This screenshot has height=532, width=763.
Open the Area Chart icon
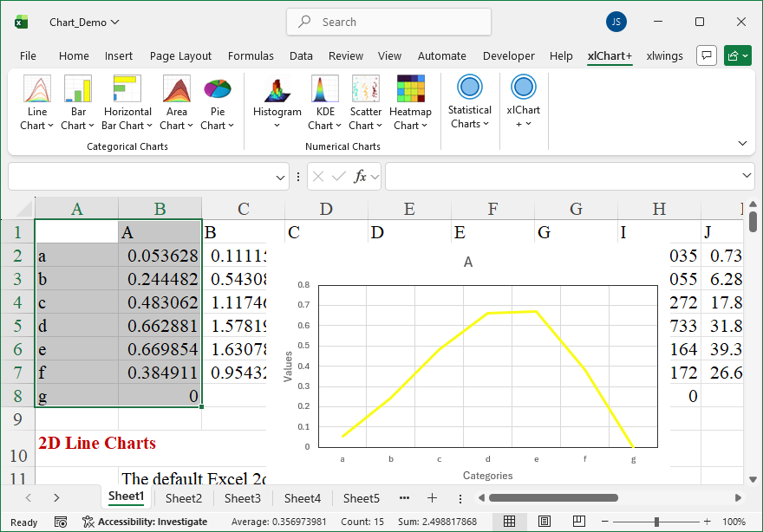176,90
